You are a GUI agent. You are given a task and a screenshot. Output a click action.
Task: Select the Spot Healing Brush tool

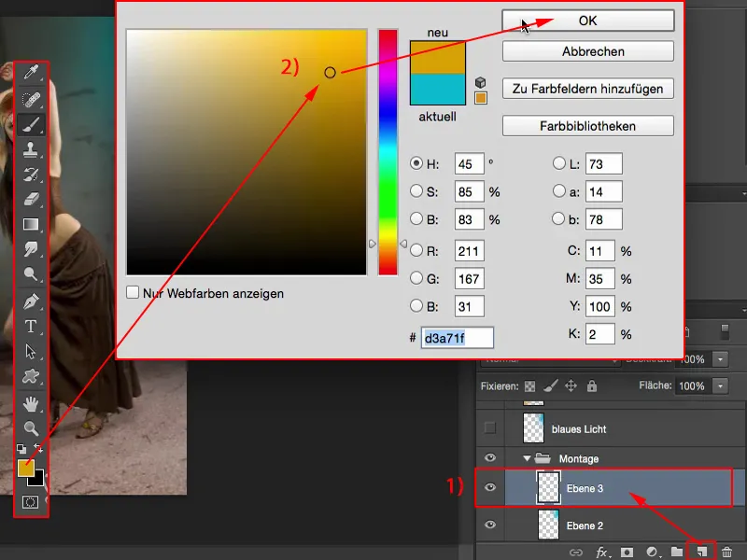tap(31, 99)
